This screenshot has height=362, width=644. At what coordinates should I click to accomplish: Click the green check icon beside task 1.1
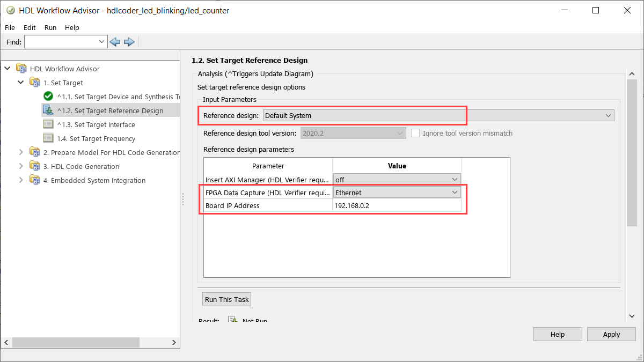49,97
